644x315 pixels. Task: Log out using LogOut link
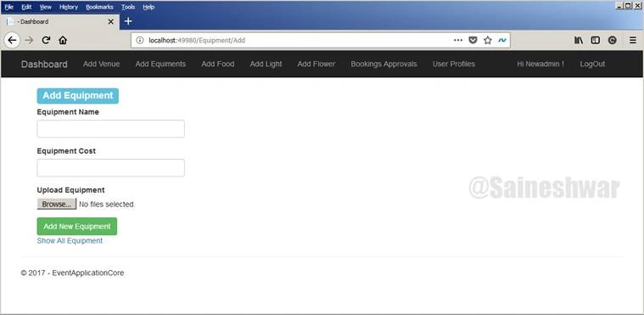(592, 65)
